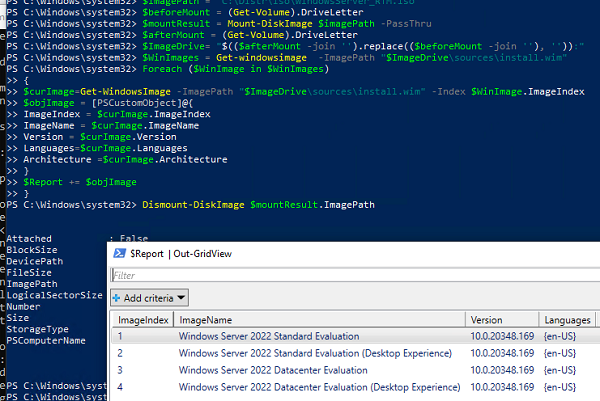Click ImageIndex cell with value 4
This screenshot has height=401, width=600.
[x=121, y=387]
